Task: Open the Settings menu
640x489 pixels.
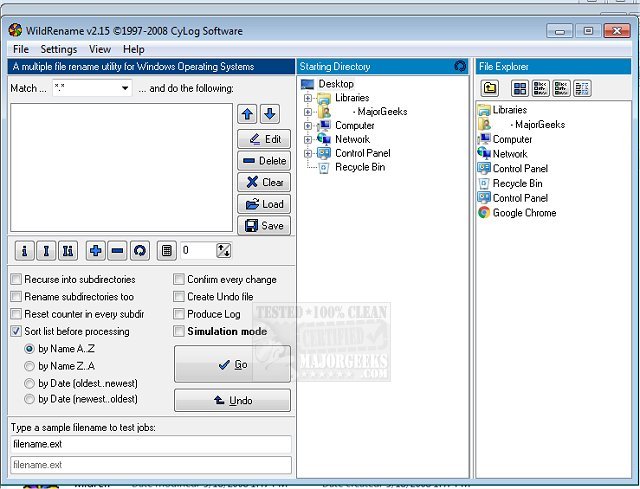Action: (58, 49)
